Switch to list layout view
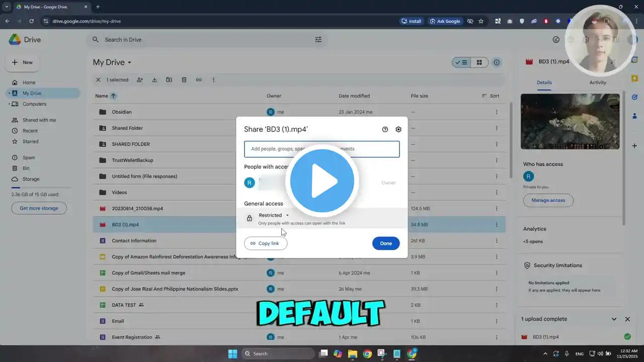644x362 pixels. click(x=461, y=62)
